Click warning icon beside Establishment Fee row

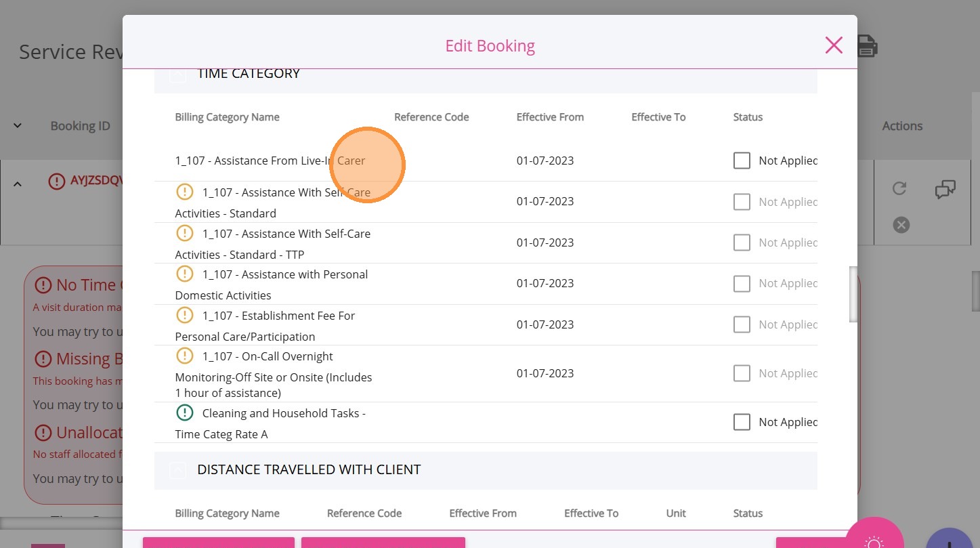(185, 316)
